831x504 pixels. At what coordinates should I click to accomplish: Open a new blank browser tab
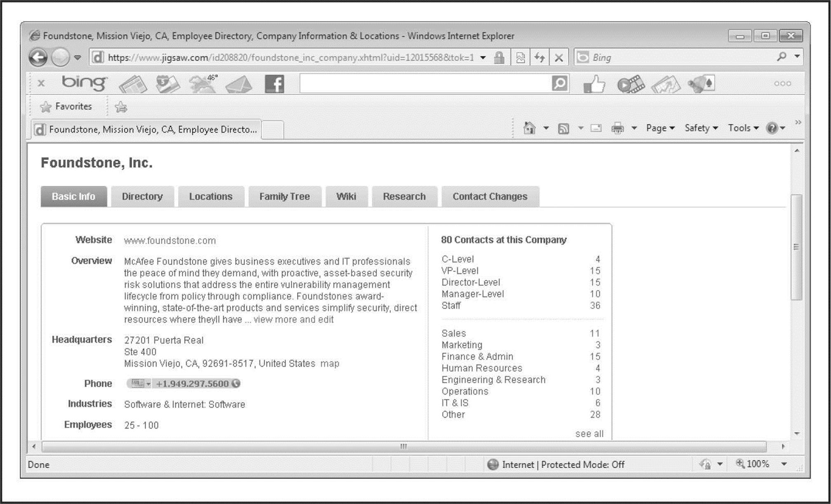pyautogui.click(x=272, y=130)
